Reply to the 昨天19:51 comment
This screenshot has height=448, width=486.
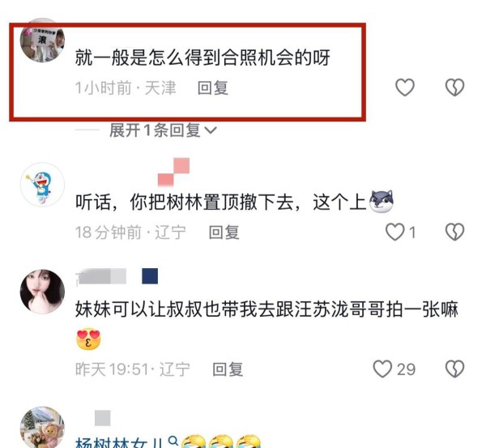coord(228,369)
